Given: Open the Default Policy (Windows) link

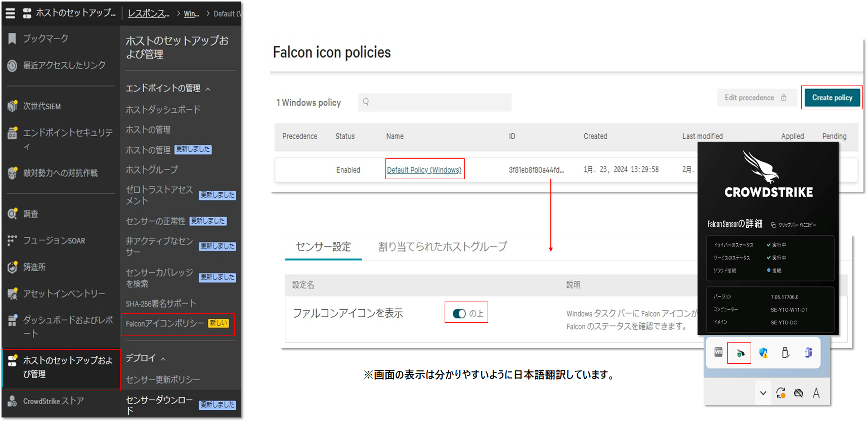Looking at the screenshot, I should point(424,170).
